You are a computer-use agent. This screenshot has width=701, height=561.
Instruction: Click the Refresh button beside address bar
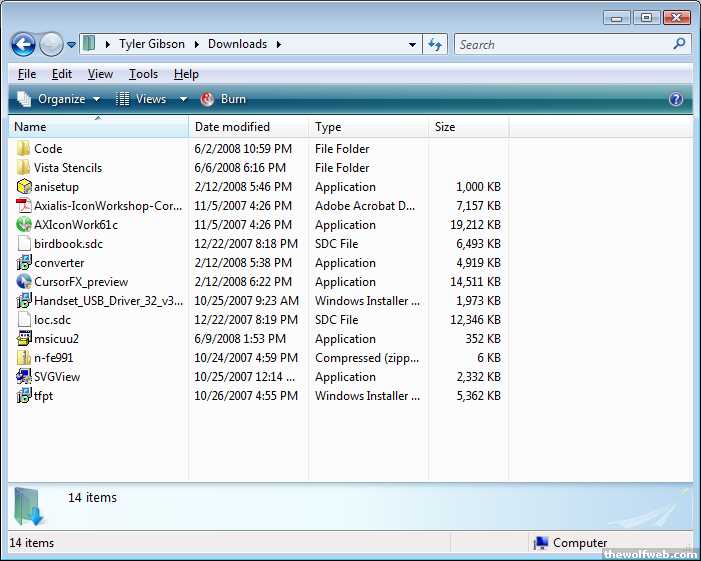tap(435, 44)
